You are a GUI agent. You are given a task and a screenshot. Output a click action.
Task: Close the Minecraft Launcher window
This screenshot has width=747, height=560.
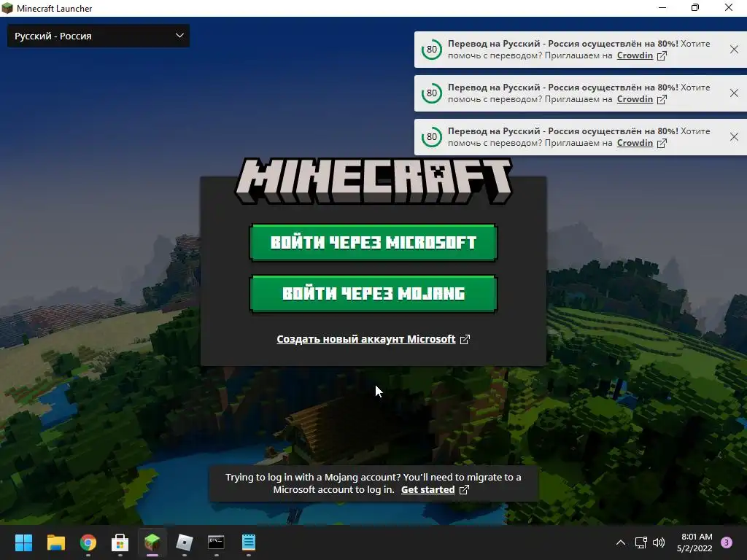[729, 8]
